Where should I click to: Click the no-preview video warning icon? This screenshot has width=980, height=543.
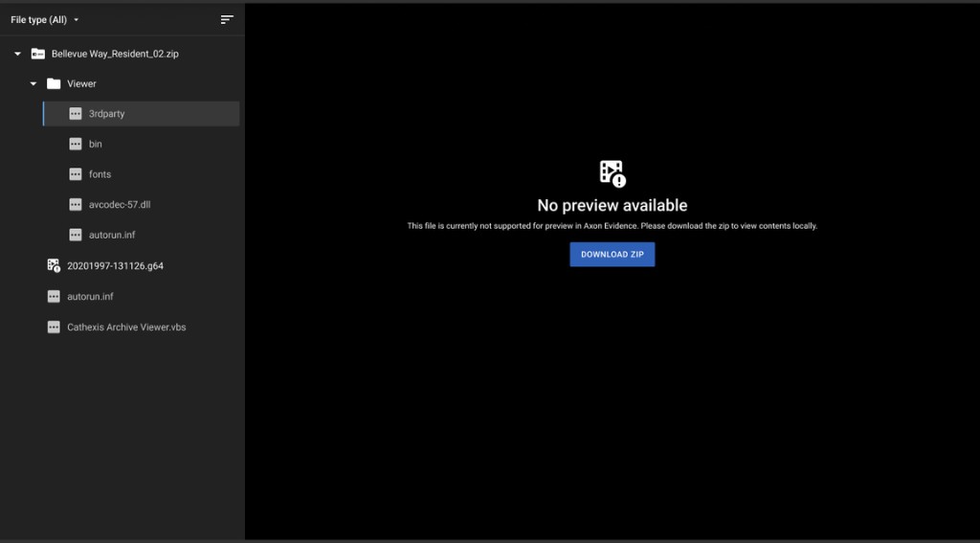click(x=612, y=173)
